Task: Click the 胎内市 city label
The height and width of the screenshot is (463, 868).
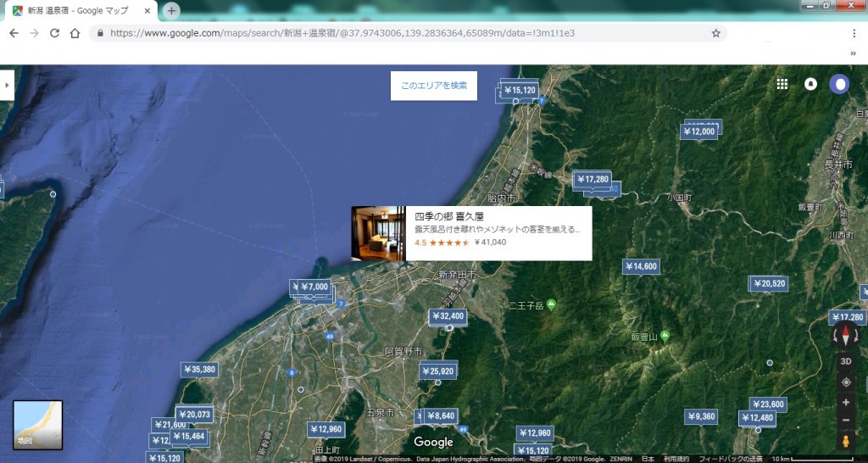Action: tap(502, 198)
